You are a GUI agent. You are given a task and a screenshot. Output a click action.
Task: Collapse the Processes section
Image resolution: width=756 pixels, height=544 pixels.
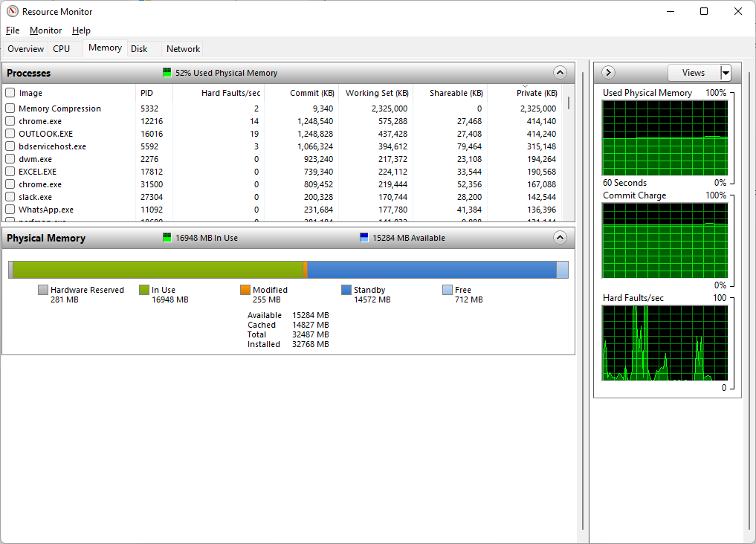click(560, 72)
